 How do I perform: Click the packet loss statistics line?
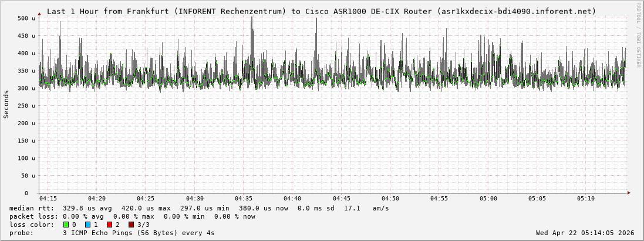coord(132,216)
